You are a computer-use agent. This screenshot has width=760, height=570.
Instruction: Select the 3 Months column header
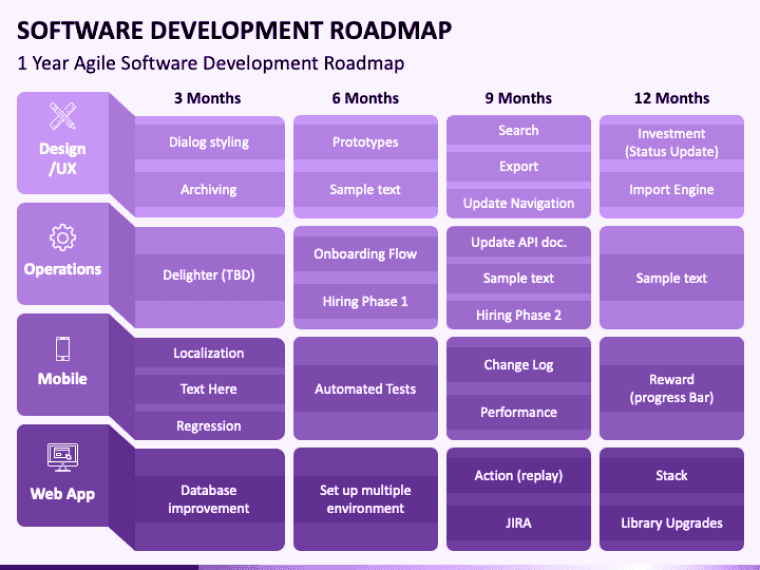(x=207, y=98)
